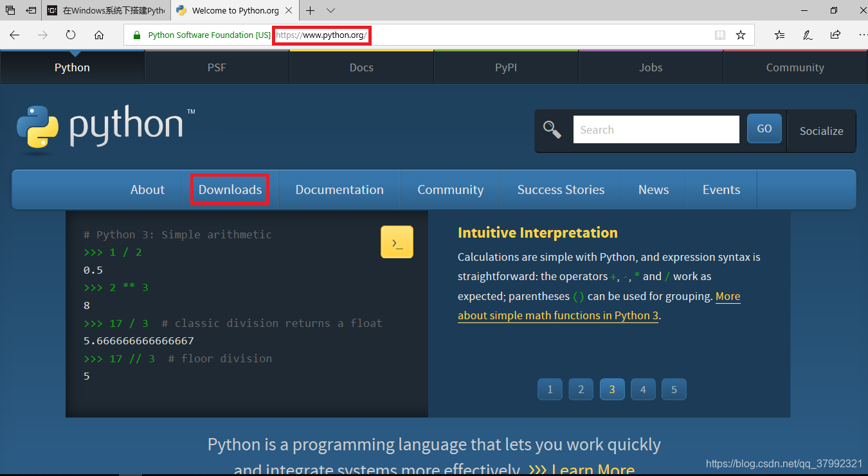Viewport: 868px width, 476px height.
Task: Click the green lock security icon
Action: 136,35
